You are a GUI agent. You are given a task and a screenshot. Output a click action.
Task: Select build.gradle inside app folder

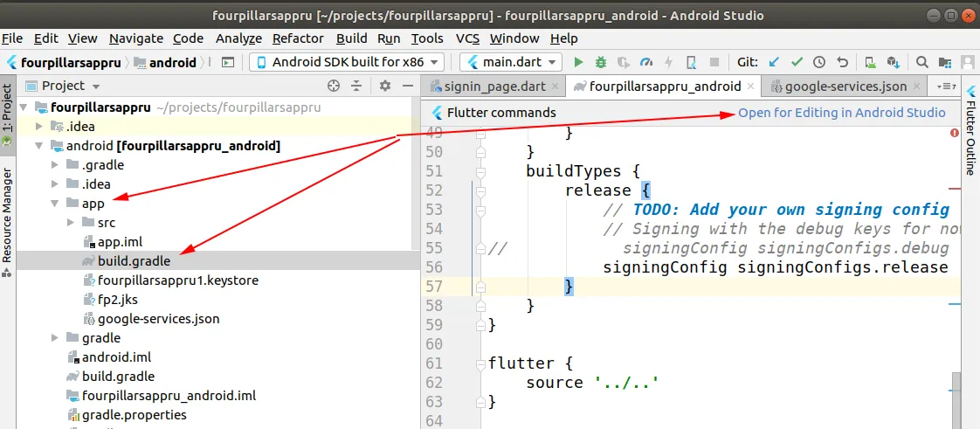[134, 260]
